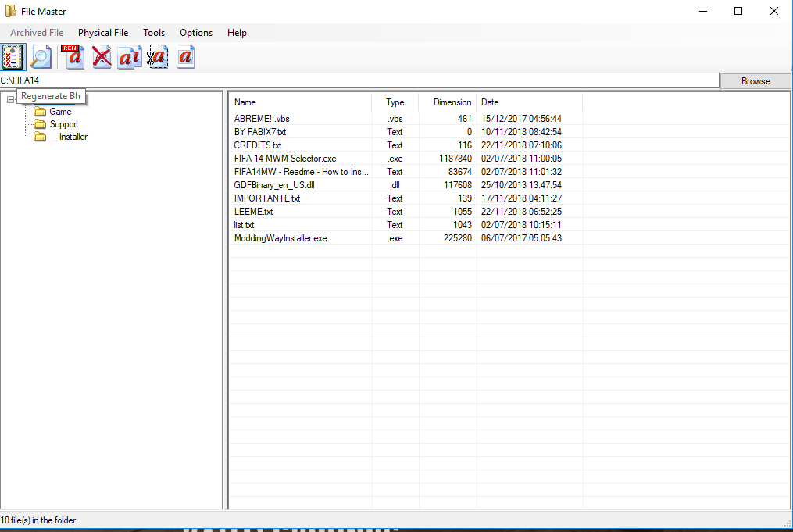This screenshot has width=793, height=532.
Task: Click the File Master app icon in title bar
Action: 10,11
